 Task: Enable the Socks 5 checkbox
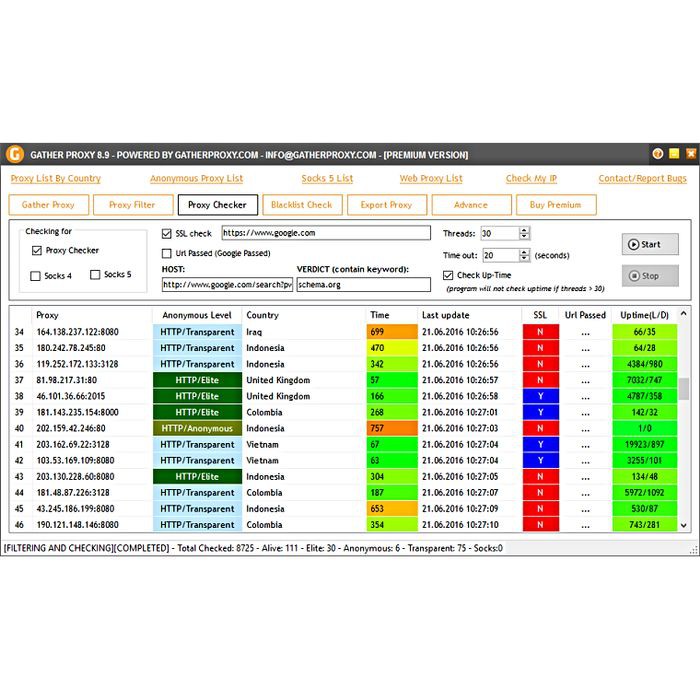pos(95,275)
